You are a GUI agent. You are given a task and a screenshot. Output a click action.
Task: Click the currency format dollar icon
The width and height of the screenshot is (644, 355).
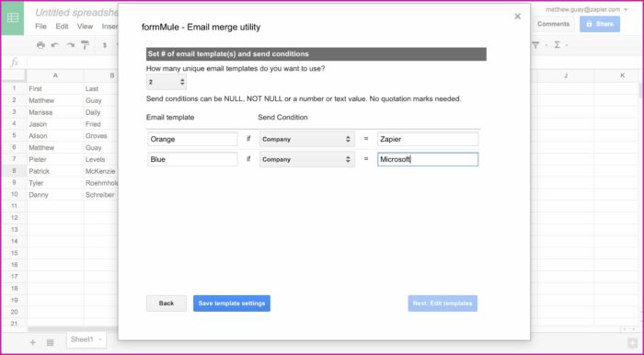(x=105, y=45)
